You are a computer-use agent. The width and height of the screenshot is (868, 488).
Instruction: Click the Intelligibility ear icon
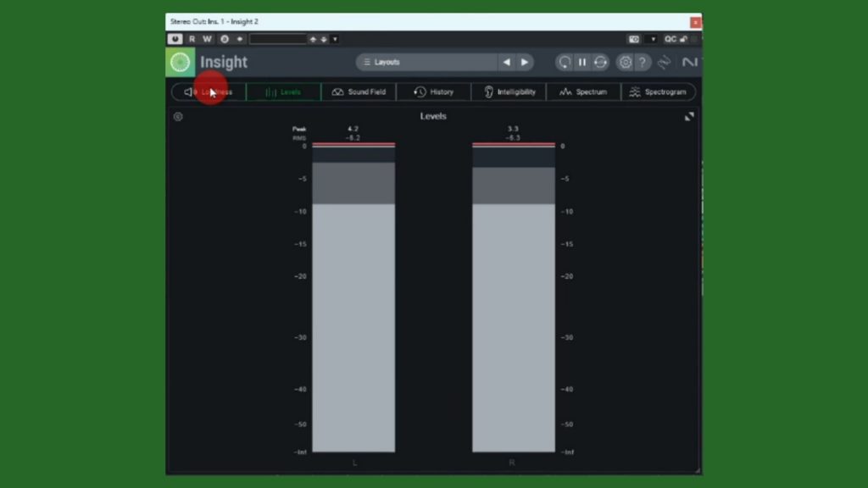point(489,92)
